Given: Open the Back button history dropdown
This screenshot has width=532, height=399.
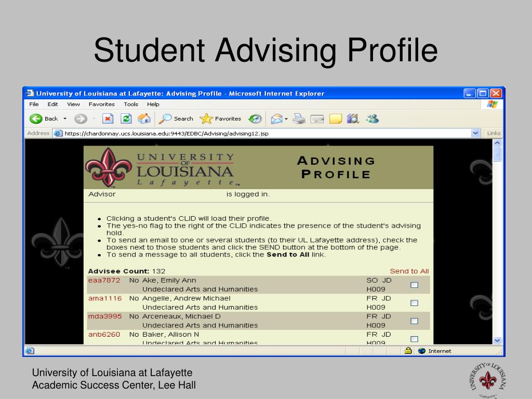Looking at the screenshot, I should coord(65,119).
